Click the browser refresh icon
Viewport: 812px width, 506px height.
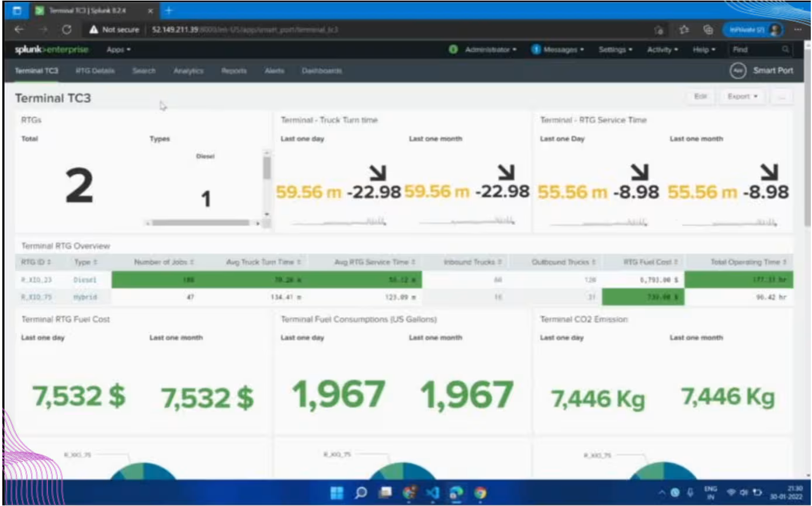tap(67, 30)
